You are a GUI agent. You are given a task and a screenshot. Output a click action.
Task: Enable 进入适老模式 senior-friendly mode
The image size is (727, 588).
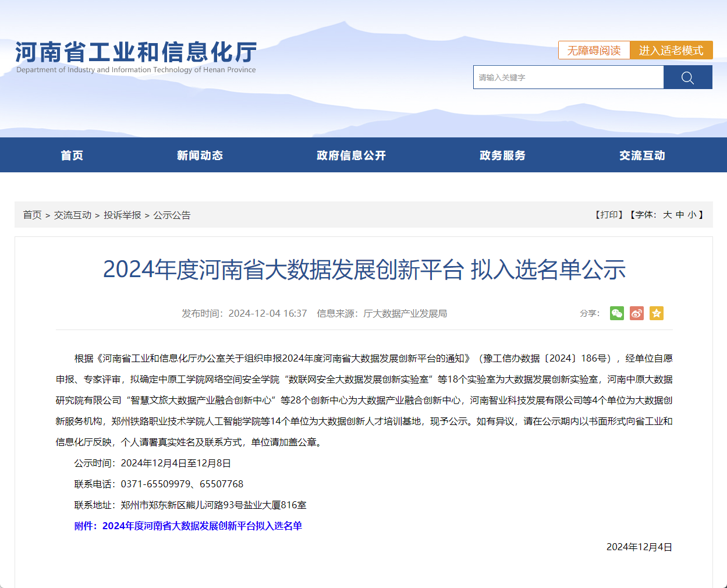point(671,51)
